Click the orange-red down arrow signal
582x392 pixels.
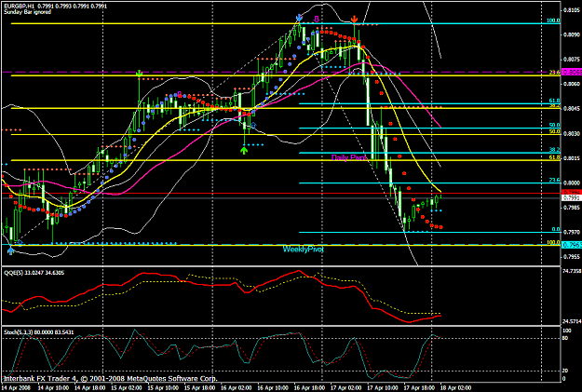click(355, 19)
